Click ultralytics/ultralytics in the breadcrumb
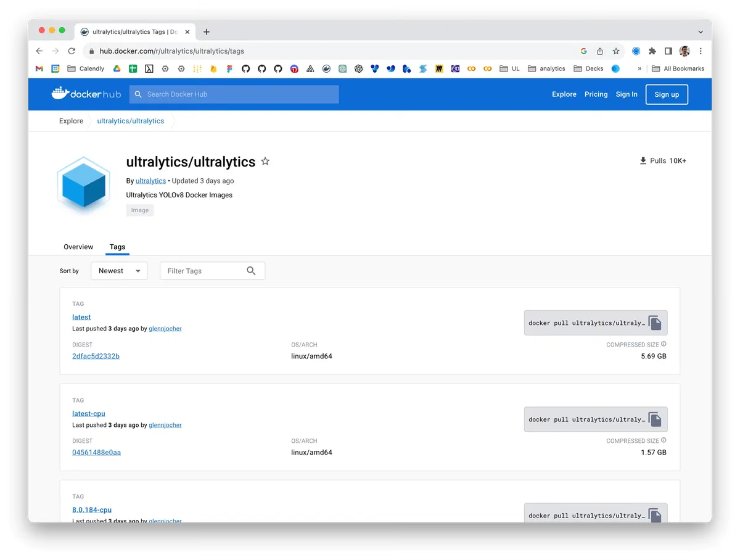Image resolution: width=740 pixels, height=560 pixels. [x=131, y=121]
